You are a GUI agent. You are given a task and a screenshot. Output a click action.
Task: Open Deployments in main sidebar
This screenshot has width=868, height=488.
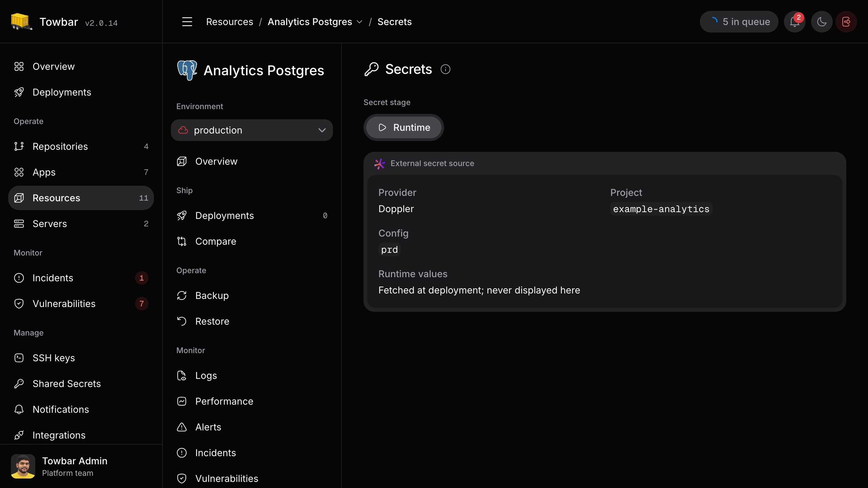tap(81, 92)
